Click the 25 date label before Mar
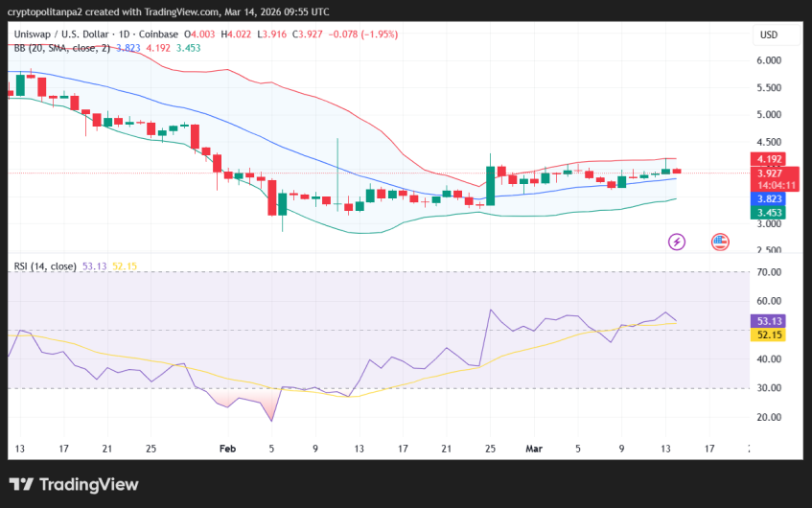The height and width of the screenshot is (508, 812). point(490,449)
